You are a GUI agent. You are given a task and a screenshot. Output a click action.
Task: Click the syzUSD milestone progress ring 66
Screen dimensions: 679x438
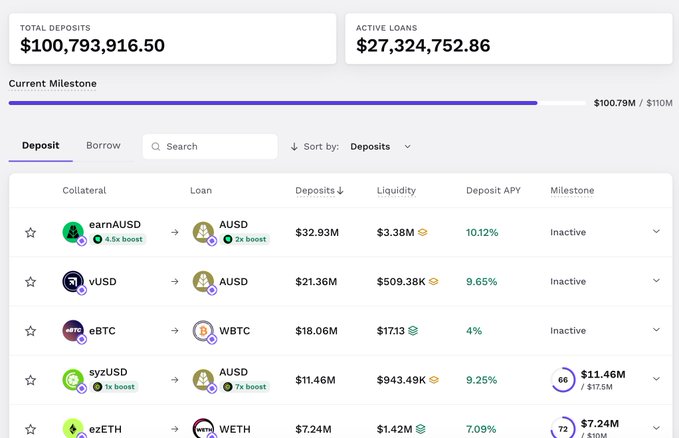tap(563, 380)
